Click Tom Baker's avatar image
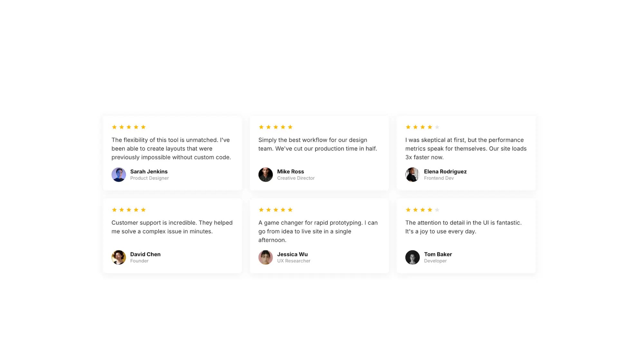This screenshot has width=644, height=357. [x=412, y=257]
